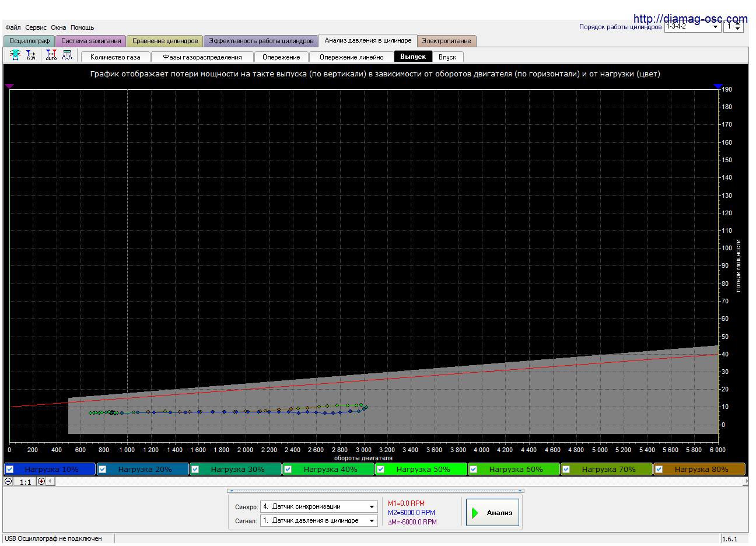Switch to the Сравнение цилиндров tab
The height and width of the screenshot is (546, 756).
tap(165, 41)
